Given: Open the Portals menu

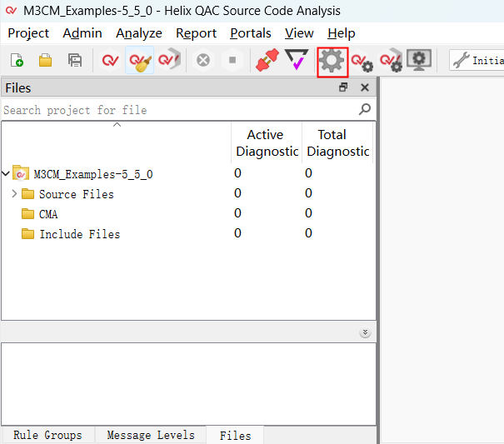Looking at the screenshot, I should (x=250, y=33).
